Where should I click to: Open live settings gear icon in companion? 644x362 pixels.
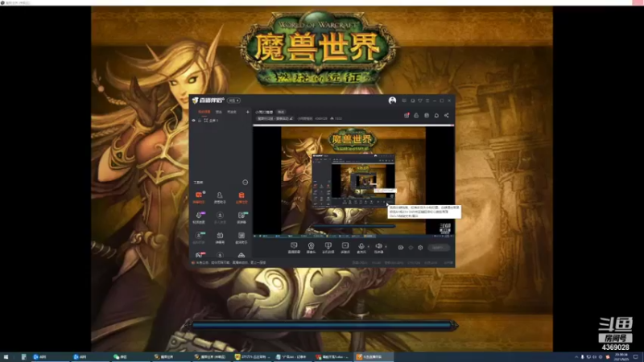tap(420, 248)
